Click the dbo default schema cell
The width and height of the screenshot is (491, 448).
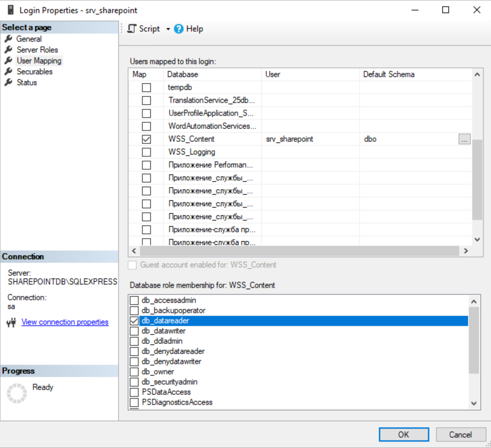click(409, 139)
